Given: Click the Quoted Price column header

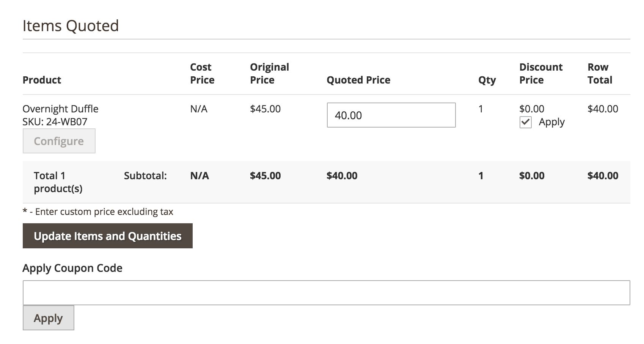Looking at the screenshot, I should pos(358,80).
